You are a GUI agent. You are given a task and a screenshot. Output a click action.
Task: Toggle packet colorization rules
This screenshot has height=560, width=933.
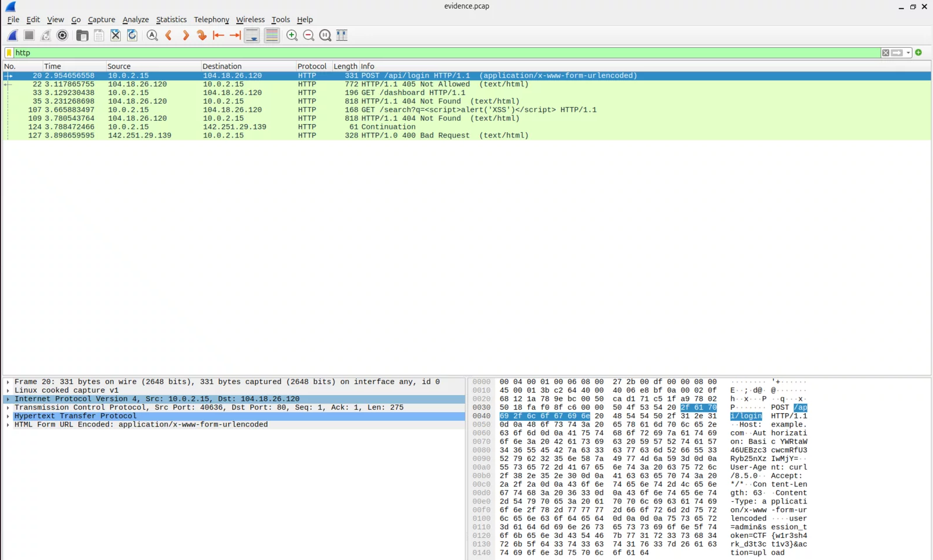272,36
